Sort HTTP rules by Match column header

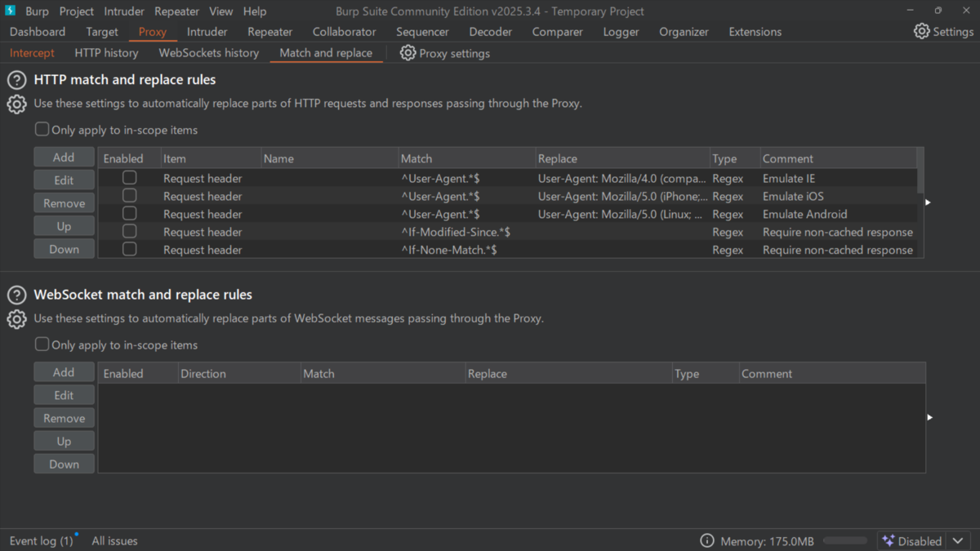pos(466,158)
